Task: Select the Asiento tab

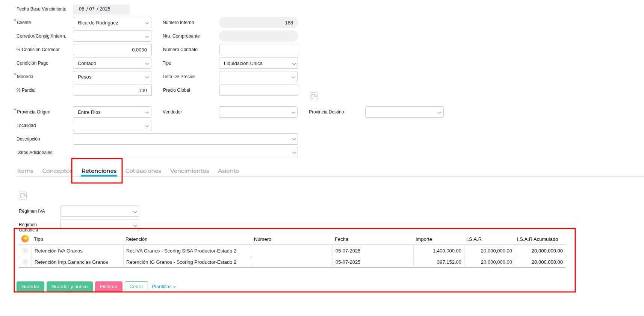Action: pos(228,171)
